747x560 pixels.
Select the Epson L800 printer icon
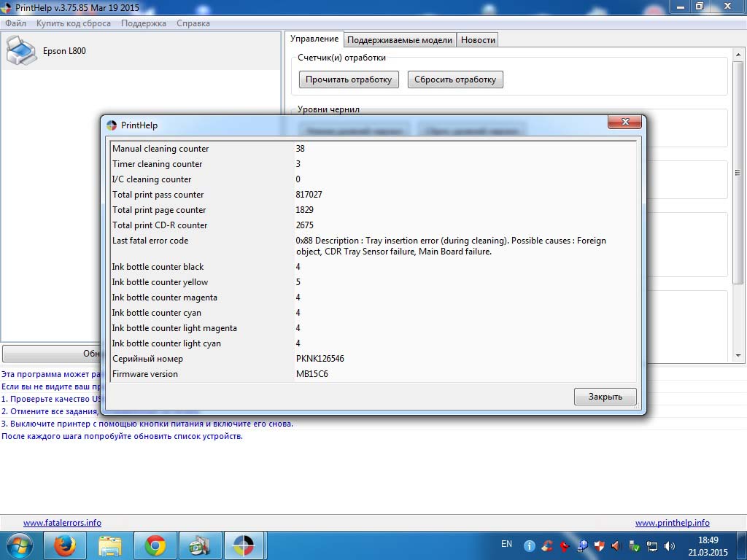click(x=21, y=50)
